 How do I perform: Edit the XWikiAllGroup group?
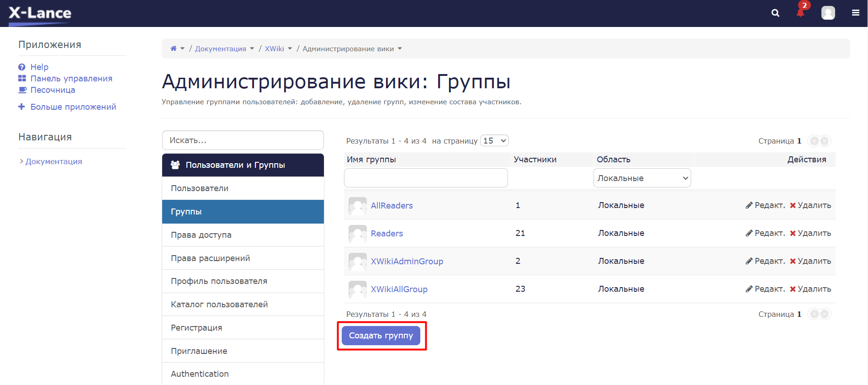point(765,289)
